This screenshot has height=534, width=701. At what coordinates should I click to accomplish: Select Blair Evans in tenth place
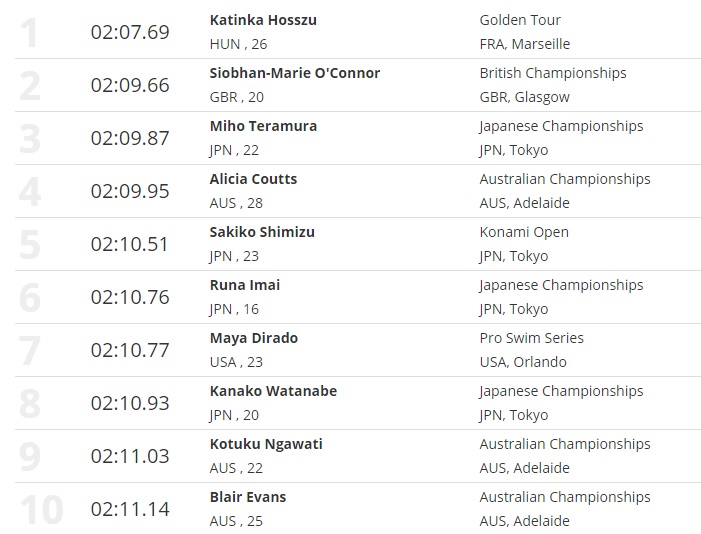pos(248,497)
